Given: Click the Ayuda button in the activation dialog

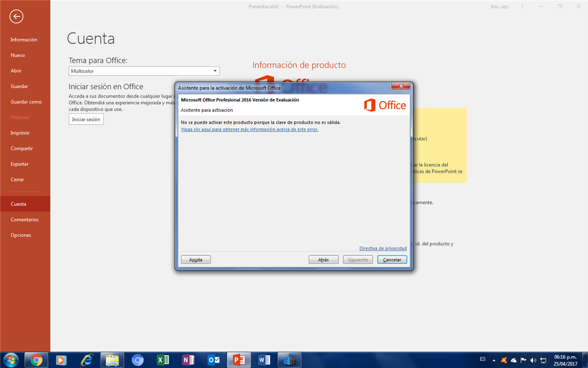Looking at the screenshot, I should 196,259.
